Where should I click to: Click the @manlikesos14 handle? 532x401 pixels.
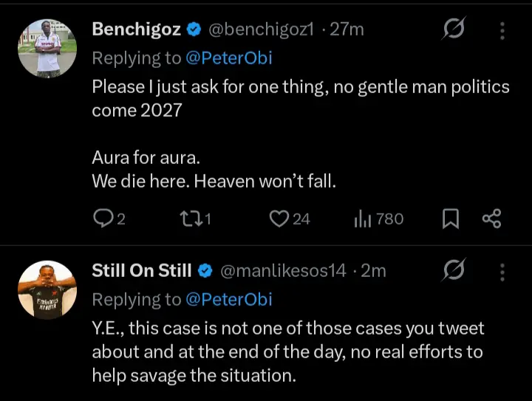tap(283, 271)
